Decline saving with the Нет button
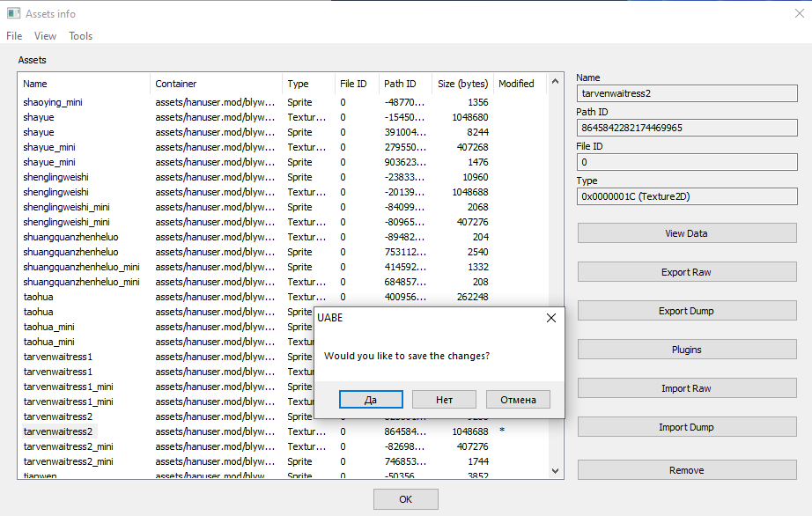This screenshot has width=812, height=516. tap(445, 400)
